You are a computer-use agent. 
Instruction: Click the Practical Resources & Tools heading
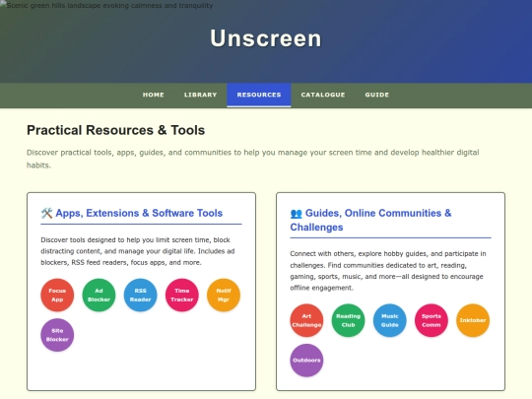tap(115, 130)
